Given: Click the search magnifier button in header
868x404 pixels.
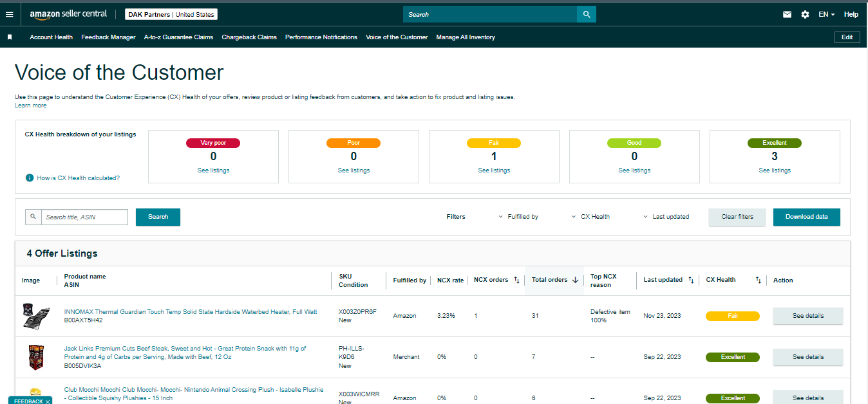Looking at the screenshot, I should [586, 14].
